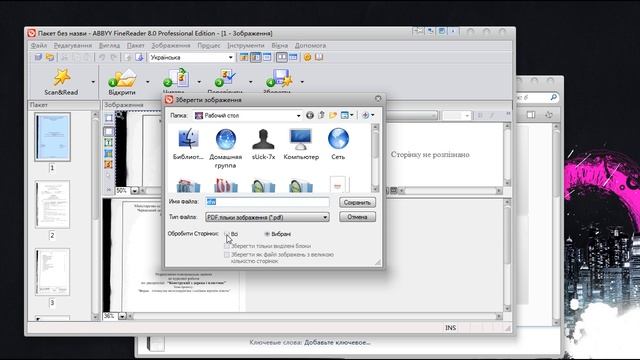Open the Папка Рабочий стол location dropdown

pos(298,116)
